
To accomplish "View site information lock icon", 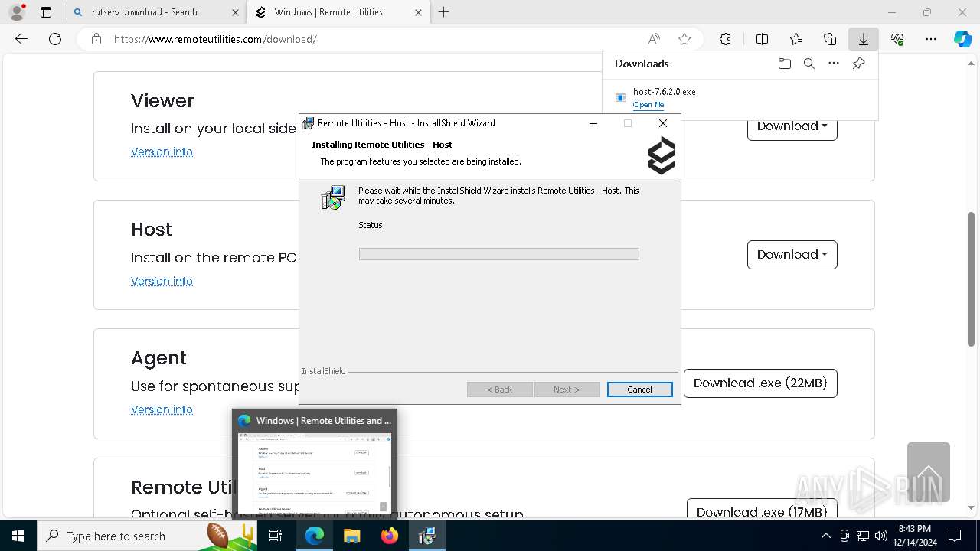I will click(x=96, y=39).
